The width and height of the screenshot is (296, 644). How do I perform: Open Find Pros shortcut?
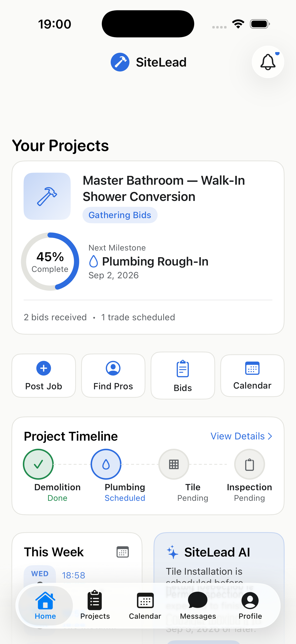tap(113, 376)
